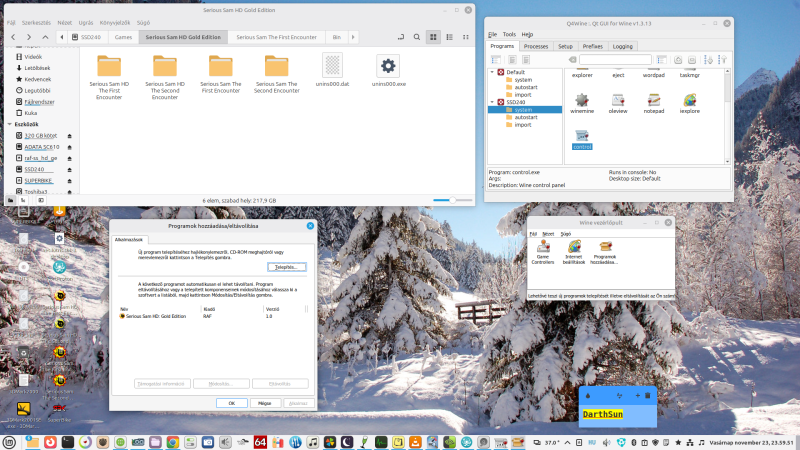Show places view in file manager sidebar
The width and height of the screenshot is (800, 450).
pos(11,201)
